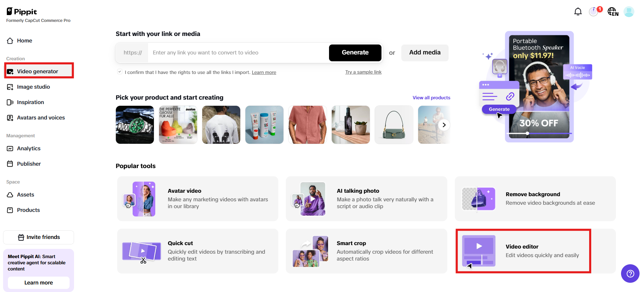Open the Publisher tool
The height and width of the screenshot is (292, 644).
pyautogui.click(x=29, y=164)
